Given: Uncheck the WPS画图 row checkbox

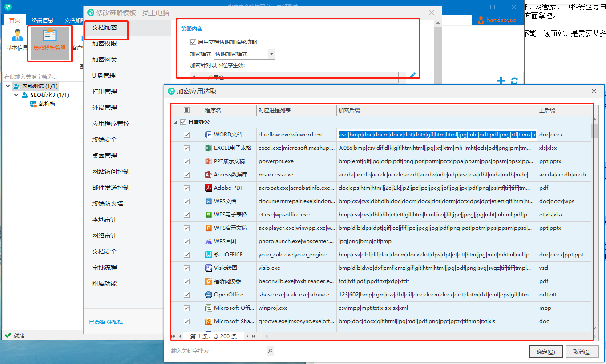Looking at the screenshot, I should [x=186, y=241].
